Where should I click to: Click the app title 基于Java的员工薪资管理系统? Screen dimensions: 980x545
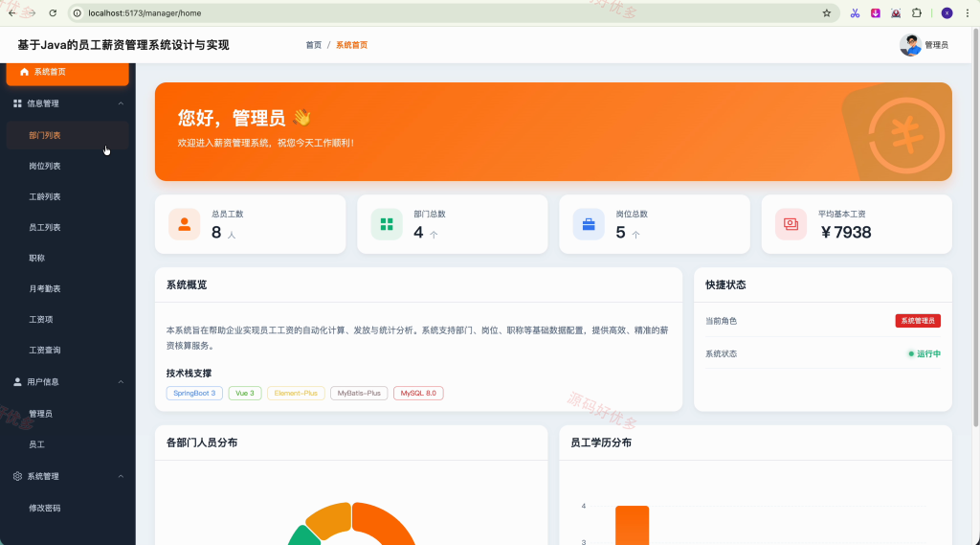[x=123, y=45]
